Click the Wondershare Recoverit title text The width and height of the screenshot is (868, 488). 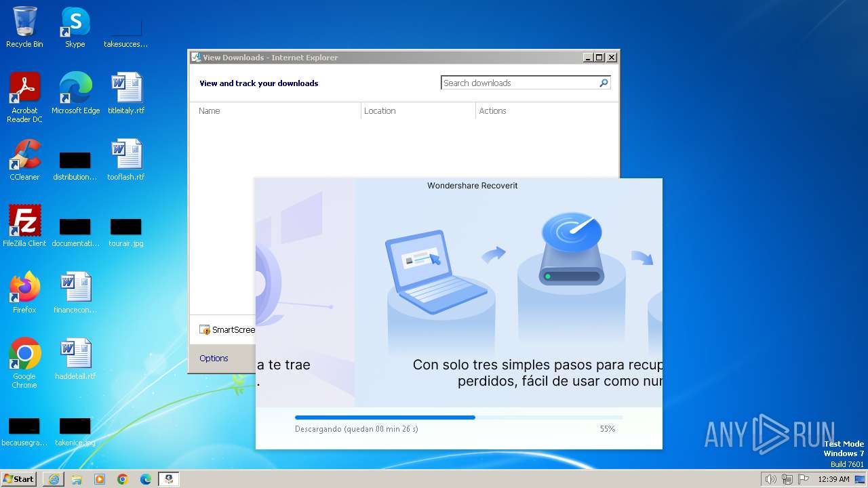[x=473, y=185]
